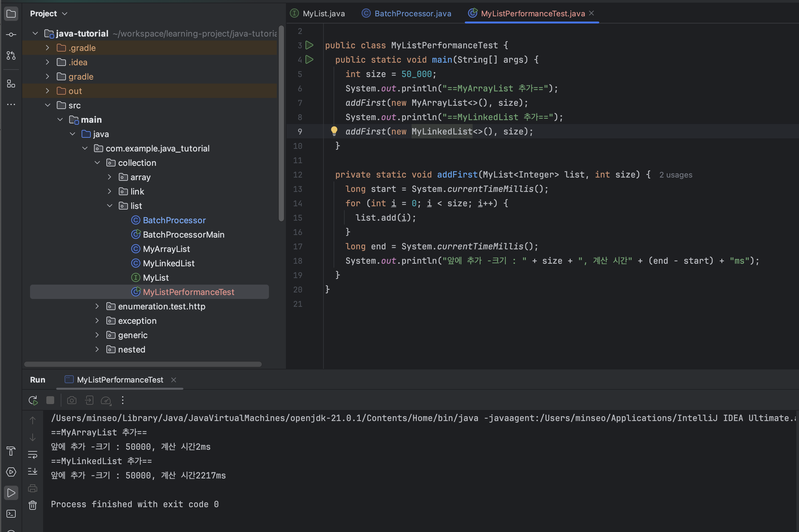Viewport: 799px width, 532px height.
Task: Expand the nested package
Action: tap(97, 349)
